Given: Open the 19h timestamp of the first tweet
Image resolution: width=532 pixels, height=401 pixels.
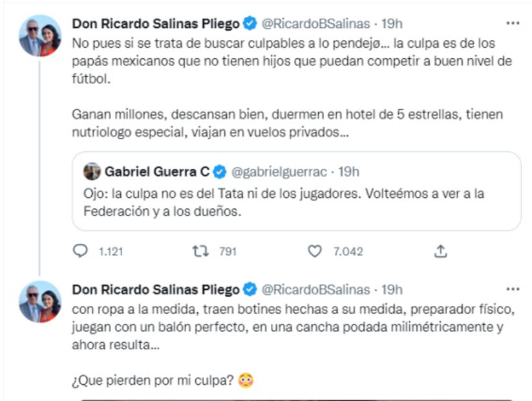Looking at the screenshot, I should pyautogui.click(x=392, y=24).
